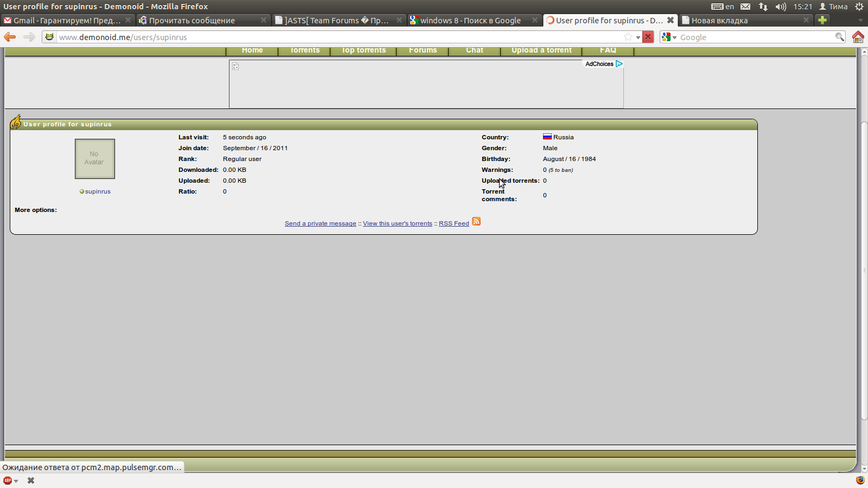
Task: Close the Gmail tab
Action: [128, 20]
